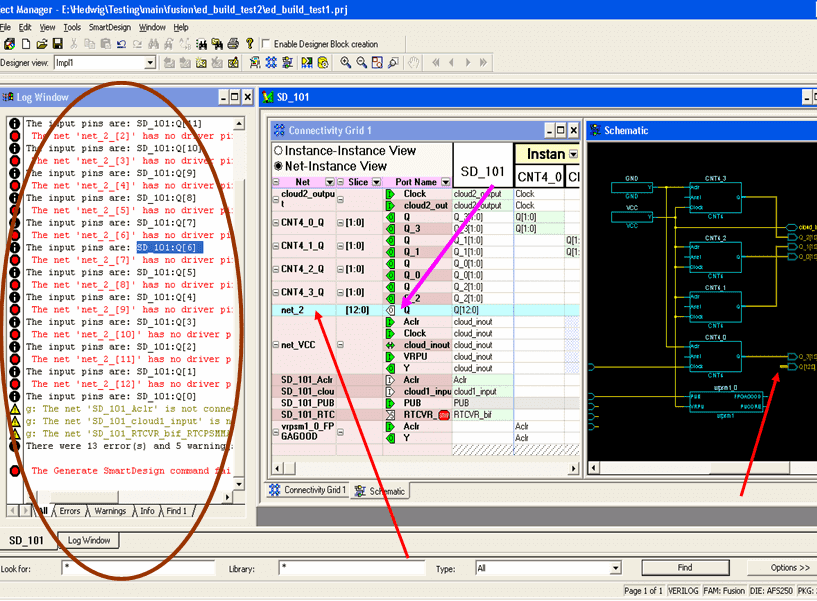817x601 pixels.
Task: Click the Options >> button
Action: tap(790, 568)
